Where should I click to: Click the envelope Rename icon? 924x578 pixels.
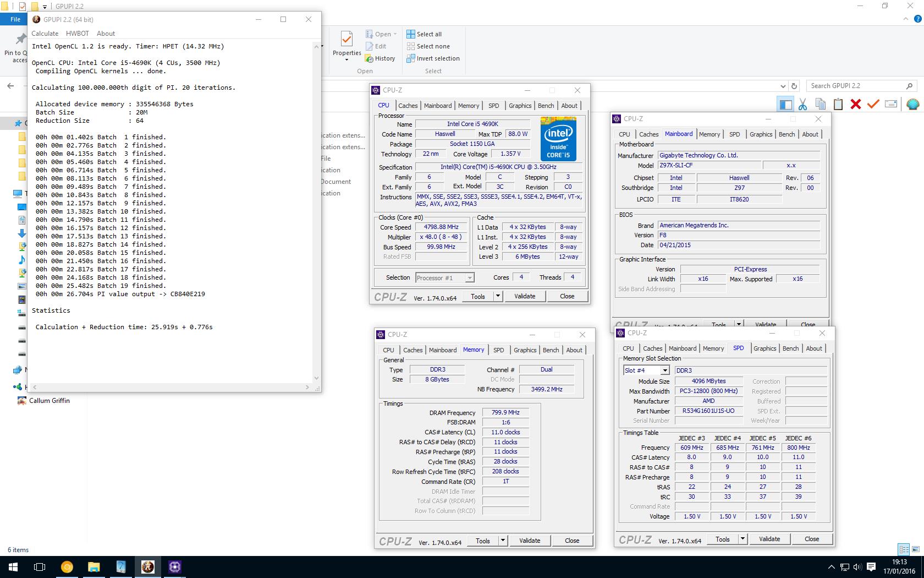pyautogui.click(x=891, y=103)
